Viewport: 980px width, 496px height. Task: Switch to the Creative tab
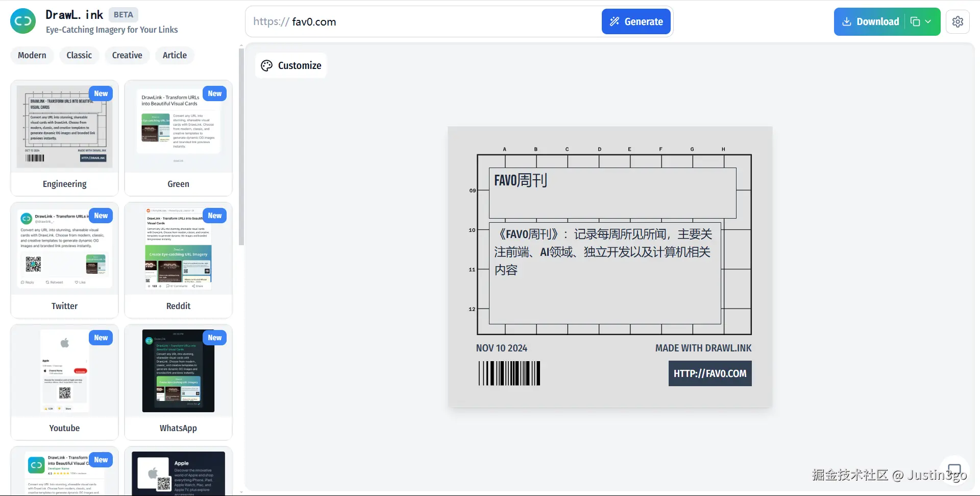127,55
